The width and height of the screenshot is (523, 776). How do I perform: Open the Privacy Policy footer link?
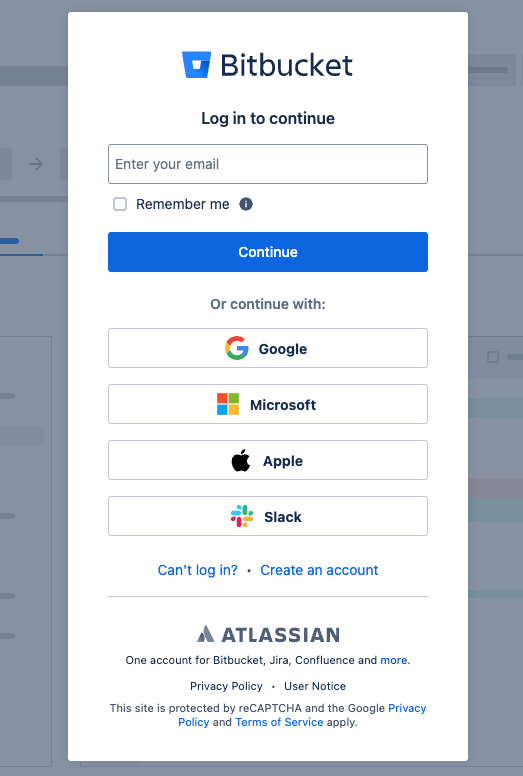(x=226, y=686)
